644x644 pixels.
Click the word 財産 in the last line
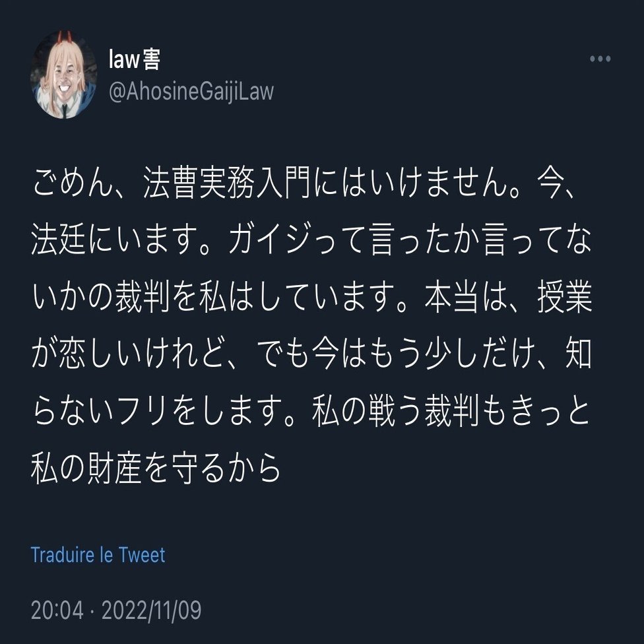(x=114, y=468)
